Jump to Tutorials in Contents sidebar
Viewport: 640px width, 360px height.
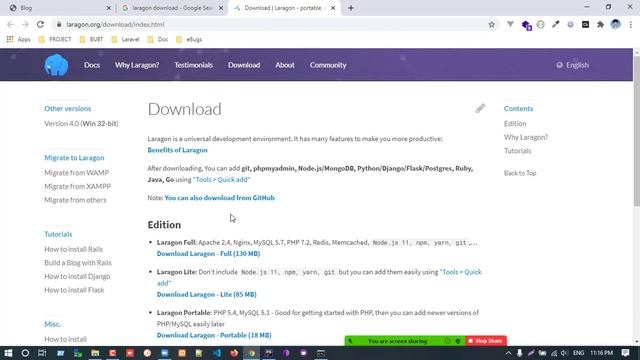click(x=518, y=151)
